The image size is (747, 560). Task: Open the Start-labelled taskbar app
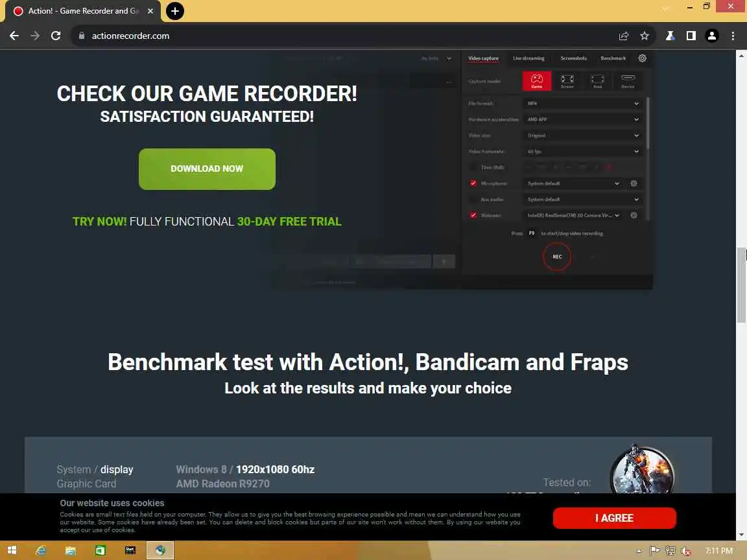tap(130, 550)
